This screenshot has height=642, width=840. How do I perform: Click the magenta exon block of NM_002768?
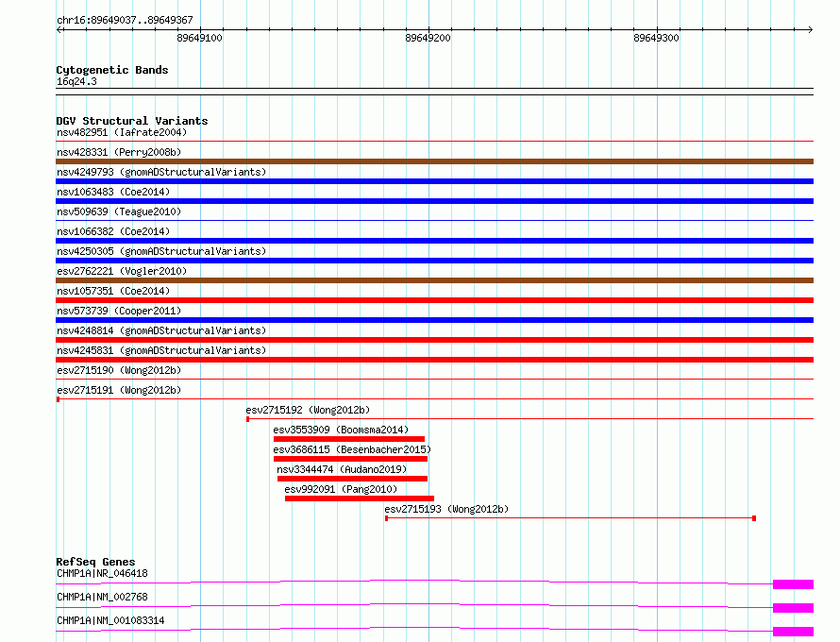coord(794,608)
